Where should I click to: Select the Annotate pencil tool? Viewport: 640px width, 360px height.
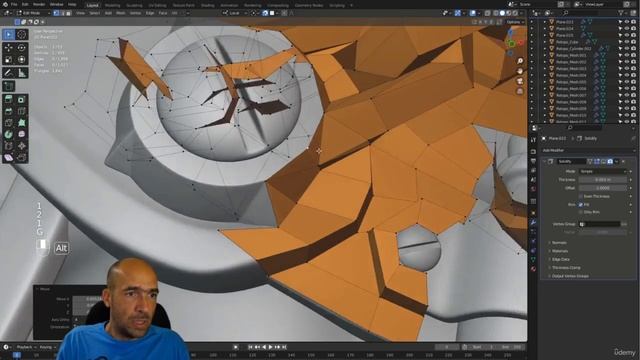tap(9, 73)
